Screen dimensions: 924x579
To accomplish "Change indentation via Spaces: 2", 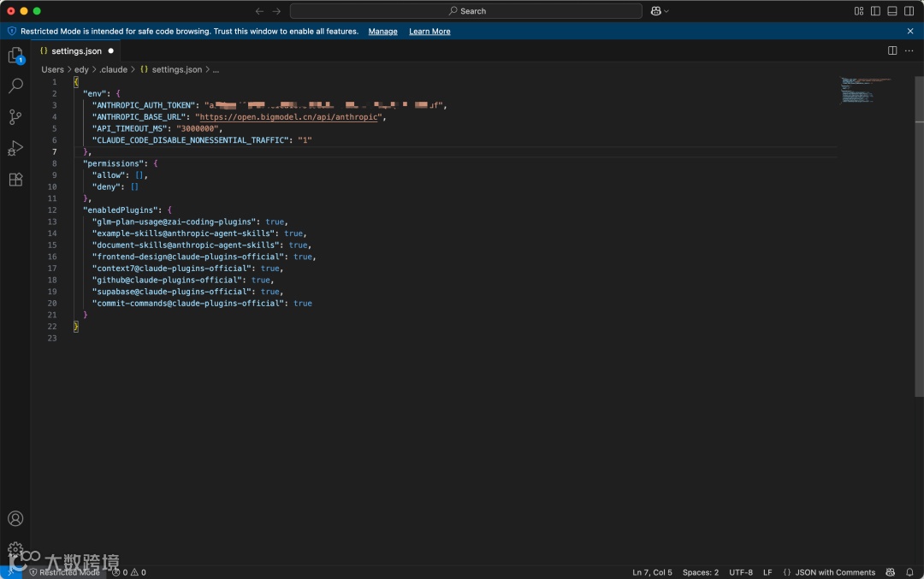I will tap(701, 572).
